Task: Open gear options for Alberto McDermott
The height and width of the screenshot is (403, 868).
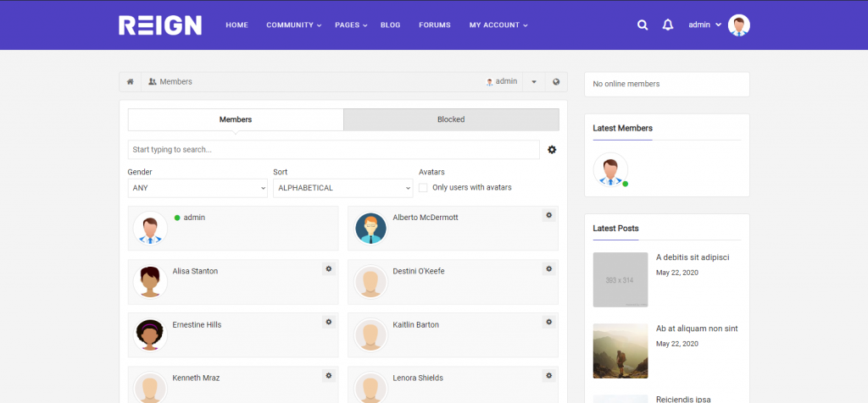Action: [x=548, y=215]
